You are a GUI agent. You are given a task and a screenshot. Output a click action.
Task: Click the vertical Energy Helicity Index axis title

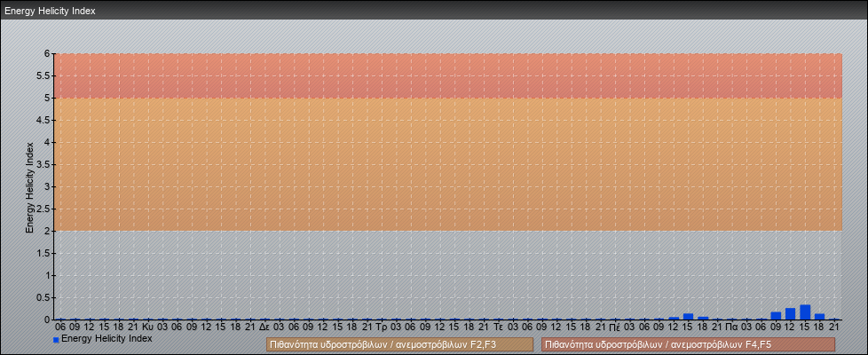(30, 187)
